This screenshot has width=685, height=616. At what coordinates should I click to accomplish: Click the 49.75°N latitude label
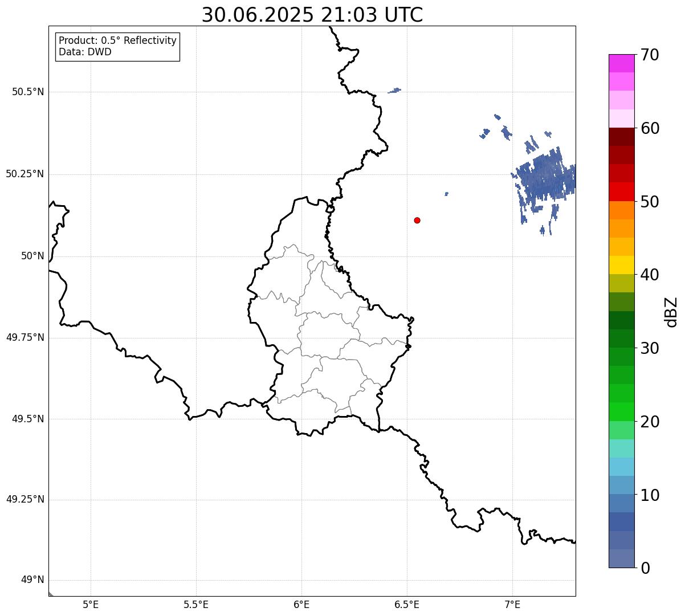[25, 337]
